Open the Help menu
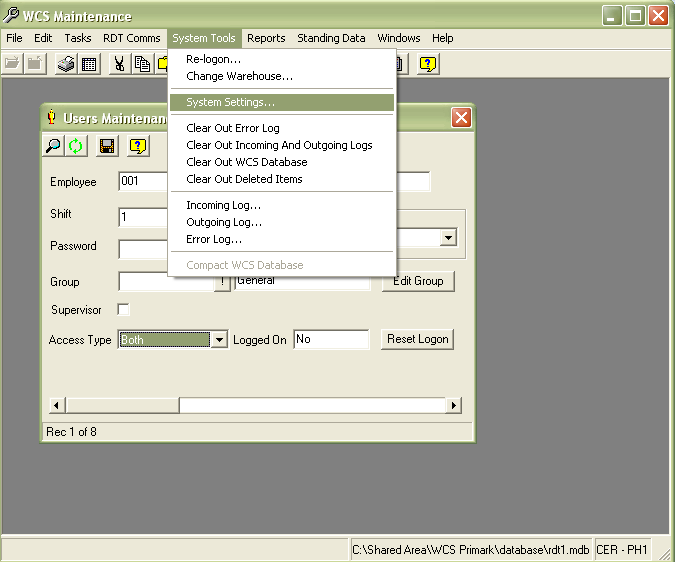Screen dimensions: 675x562 pyautogui.click(x=443, y=38)
